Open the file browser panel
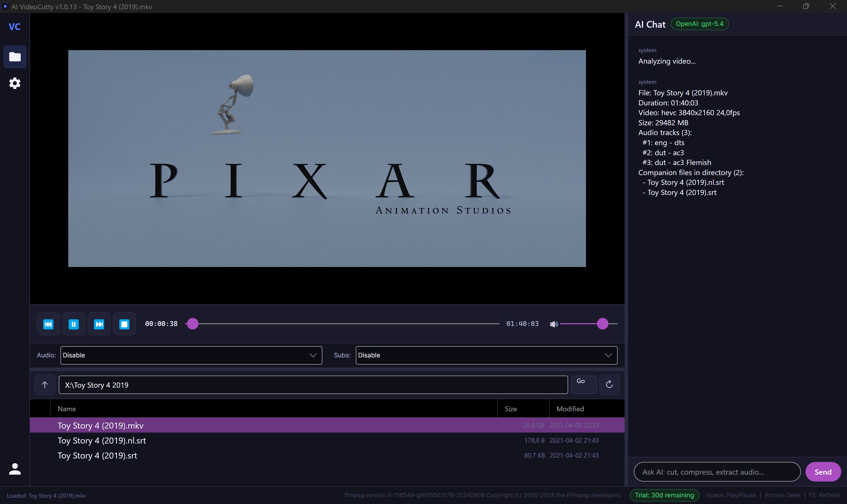Screen dimensions: 847x504 pyautogui.click(x=15, y=56)
